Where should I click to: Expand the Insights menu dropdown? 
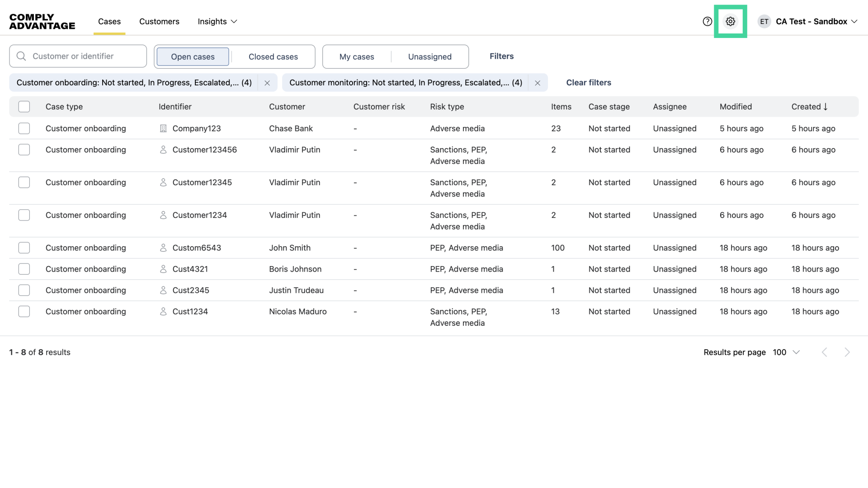coord(217,21)
